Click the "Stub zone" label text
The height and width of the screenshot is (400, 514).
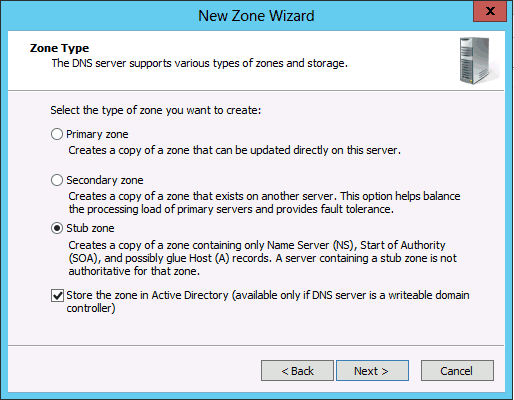tap(90, 228)
